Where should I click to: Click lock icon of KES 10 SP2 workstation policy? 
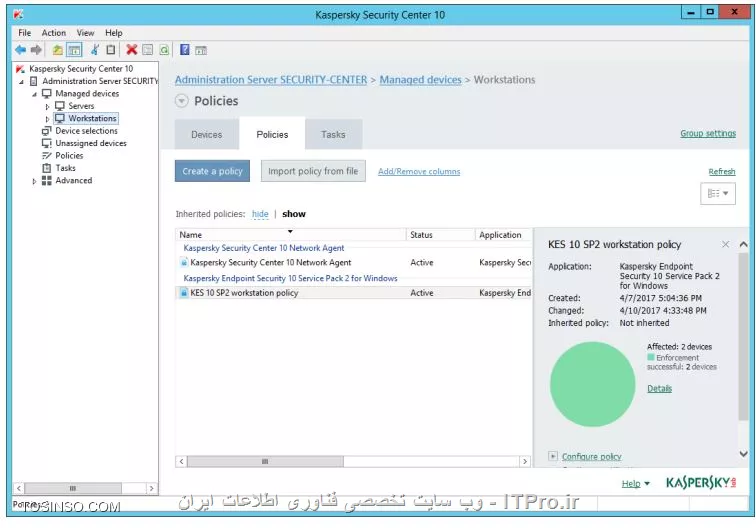pos(184,293)
